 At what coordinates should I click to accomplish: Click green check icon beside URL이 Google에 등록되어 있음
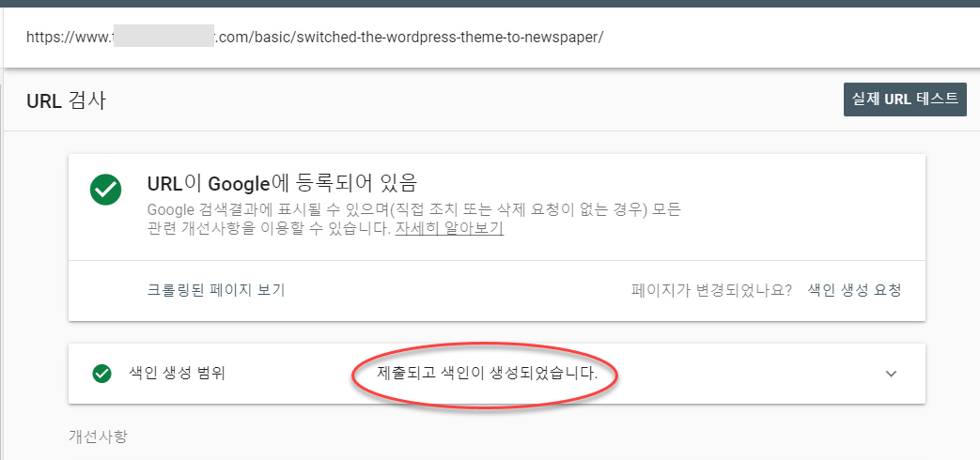click(x=105, y=189)
